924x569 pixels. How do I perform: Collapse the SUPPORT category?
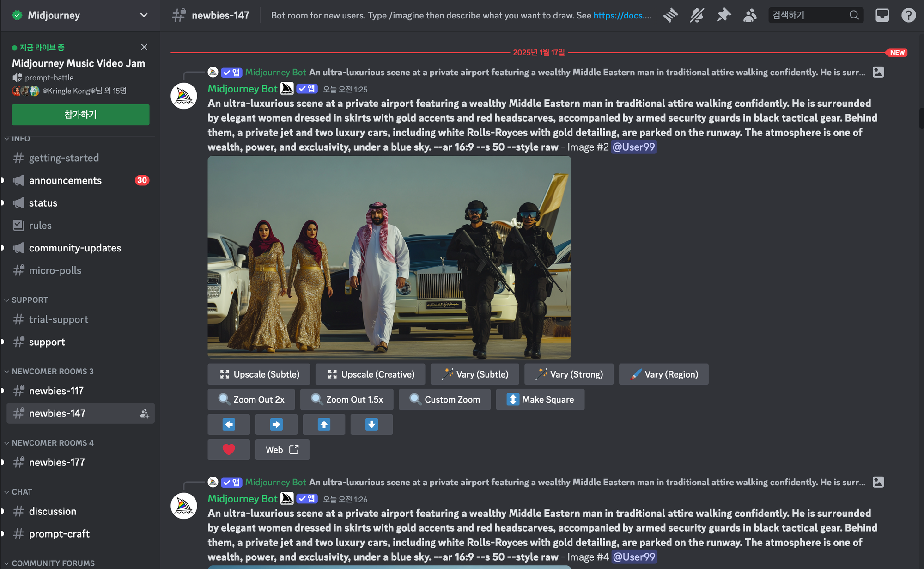coord(30,300)
